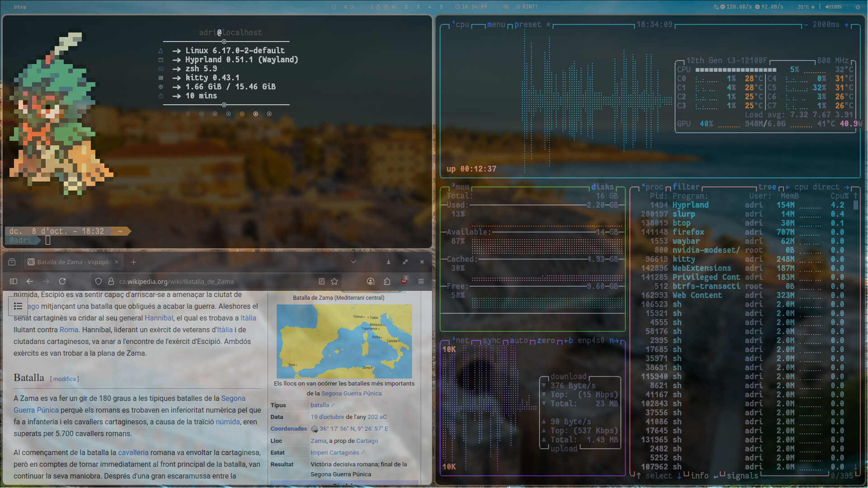Image resolution: width=868 pixels, height=488 pixels.
Task: Open Firefox sidebar panel icon
Action: 14,282
